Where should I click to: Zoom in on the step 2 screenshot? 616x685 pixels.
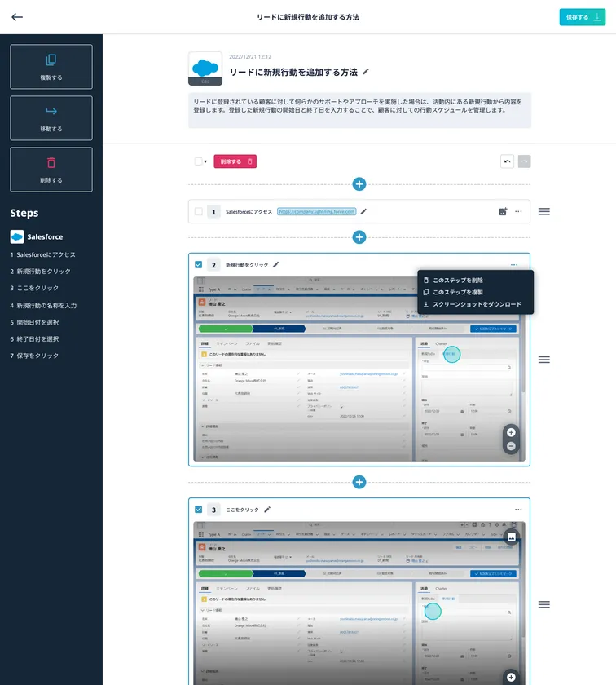511,432
